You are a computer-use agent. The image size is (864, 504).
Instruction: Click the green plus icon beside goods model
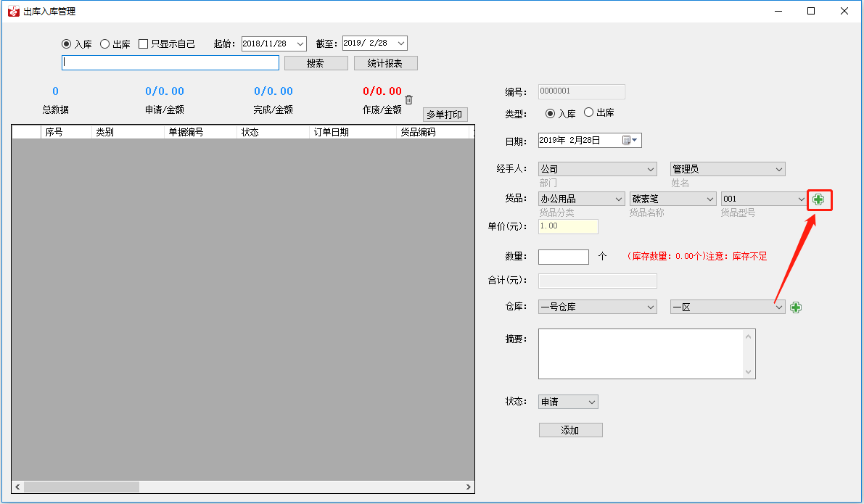pyautogui.click(x=818, y=199)
